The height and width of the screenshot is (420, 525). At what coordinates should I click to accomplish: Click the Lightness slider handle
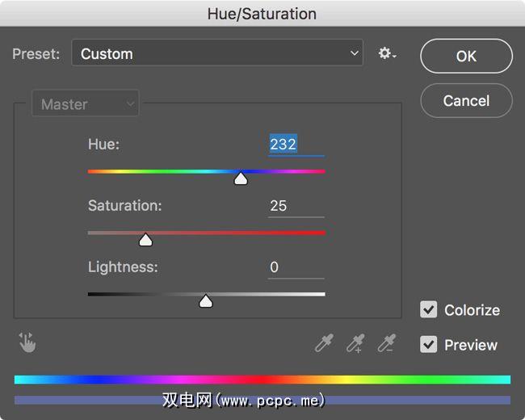(206, 301)
